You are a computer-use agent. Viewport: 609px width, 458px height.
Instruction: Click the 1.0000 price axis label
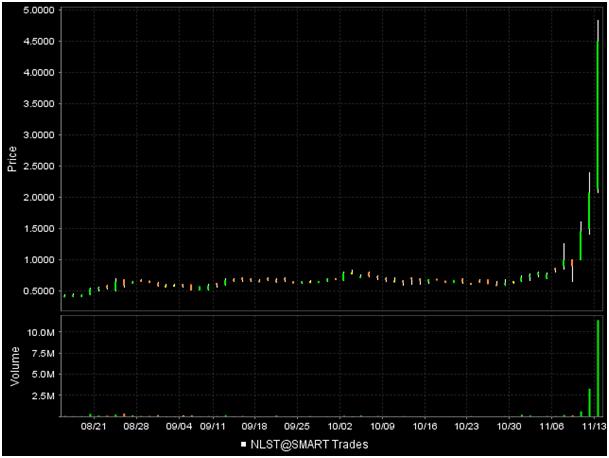(x=39, y=259)
